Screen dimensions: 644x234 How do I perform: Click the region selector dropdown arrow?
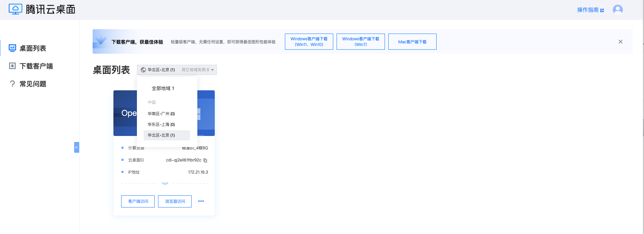[212, 70]
